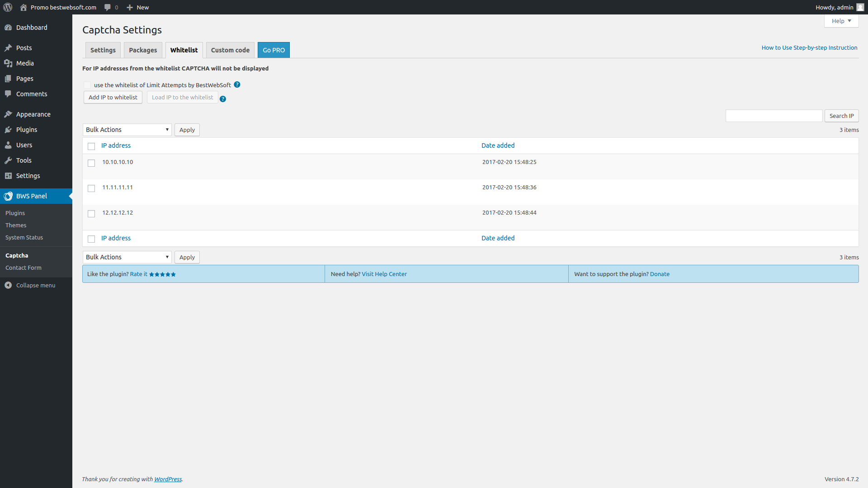The width and height of the screenshot is (868, 488).
Task: Open Visit Help Center link
Action: (x=384, y=274)
